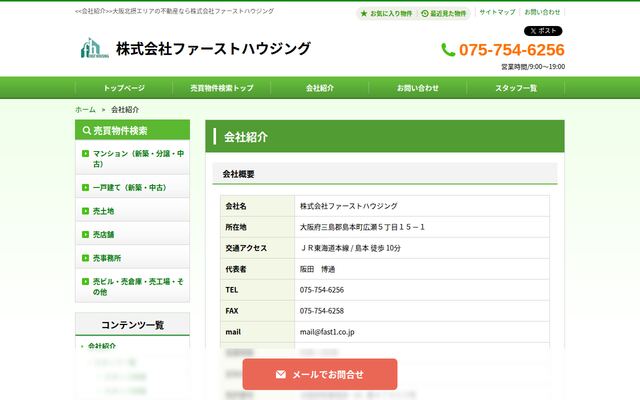This screenshot has width=640, height=400.
Task: Click the FAX number 075-754-6258
Action: tap(322, 311)
